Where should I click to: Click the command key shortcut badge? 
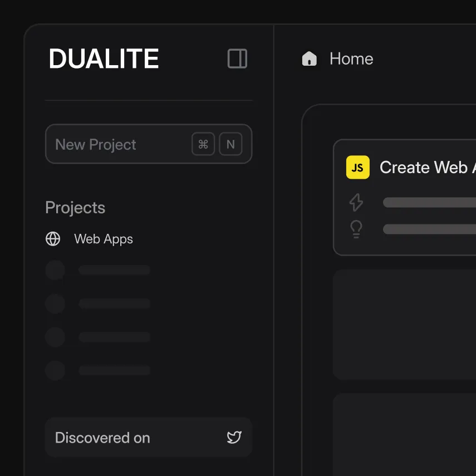pyautogui.click(x=203, y=144)
